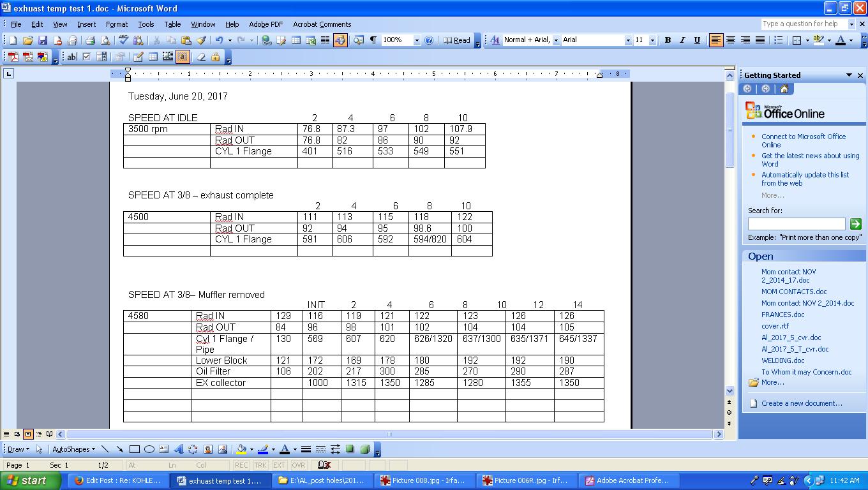Select the Rectangle drawing tool

click(x=135, y=449)
